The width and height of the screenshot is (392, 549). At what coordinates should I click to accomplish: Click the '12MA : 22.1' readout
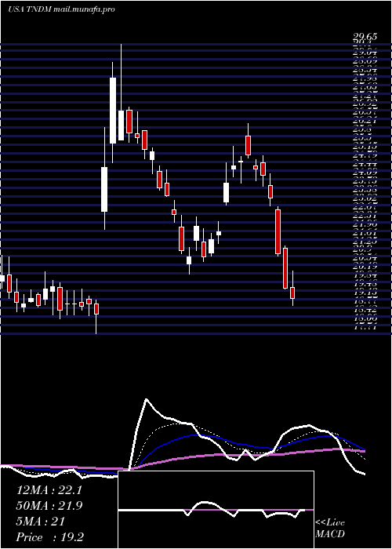tap(49, 490)
